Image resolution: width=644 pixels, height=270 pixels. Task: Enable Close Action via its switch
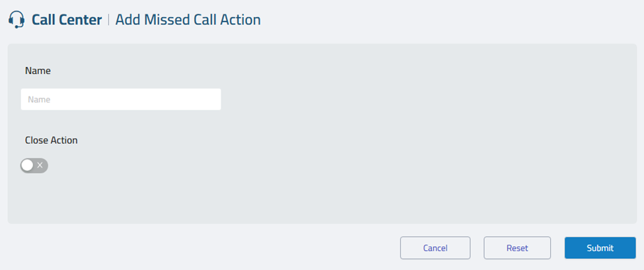pos(34,165)
